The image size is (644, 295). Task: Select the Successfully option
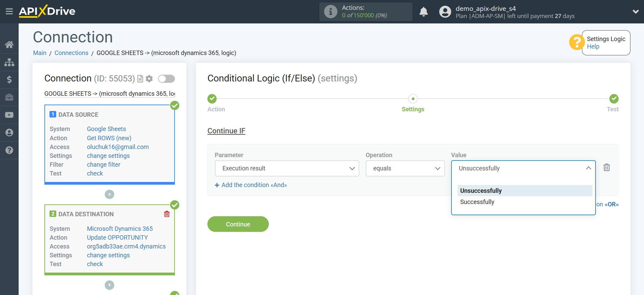point(525,202)
